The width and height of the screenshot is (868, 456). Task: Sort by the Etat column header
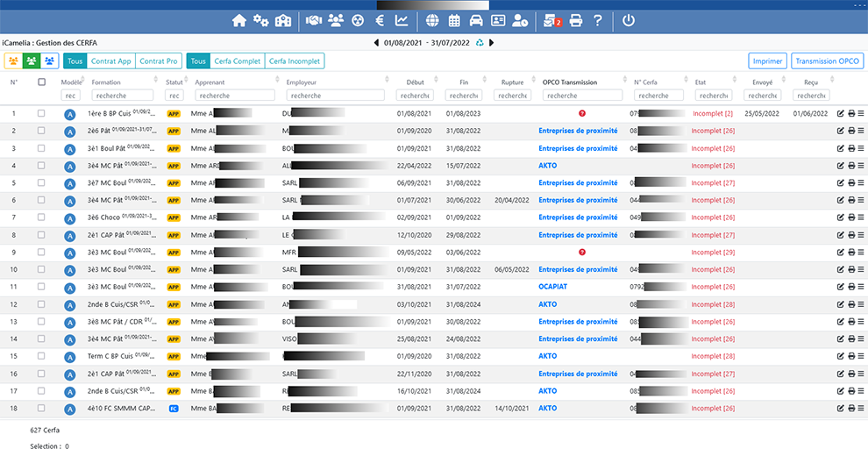point(701,82)
